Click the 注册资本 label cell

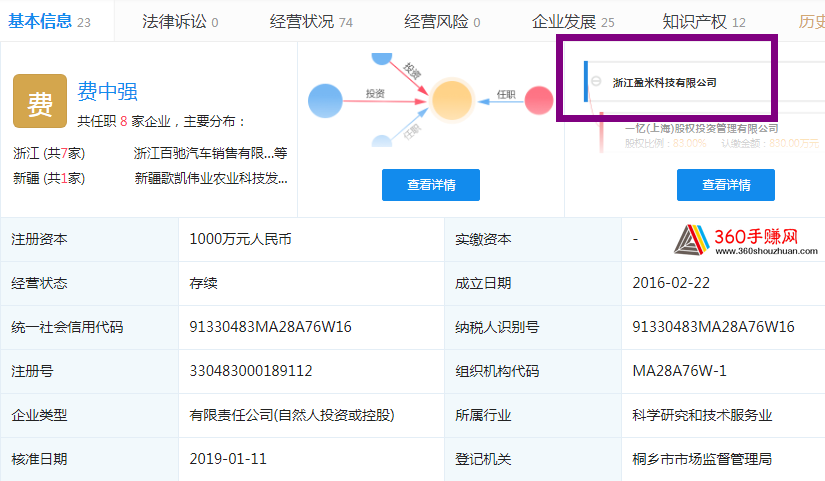pyautogui.click(x=89, y=239)
